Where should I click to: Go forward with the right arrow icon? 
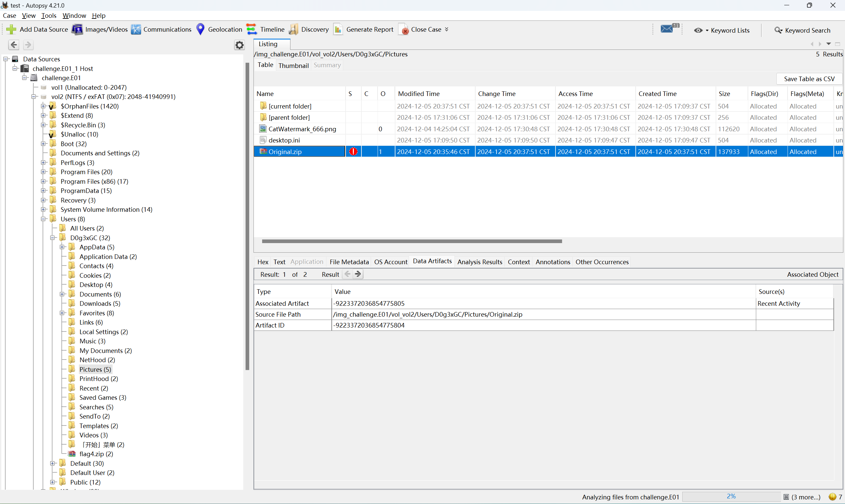(28, 45)
